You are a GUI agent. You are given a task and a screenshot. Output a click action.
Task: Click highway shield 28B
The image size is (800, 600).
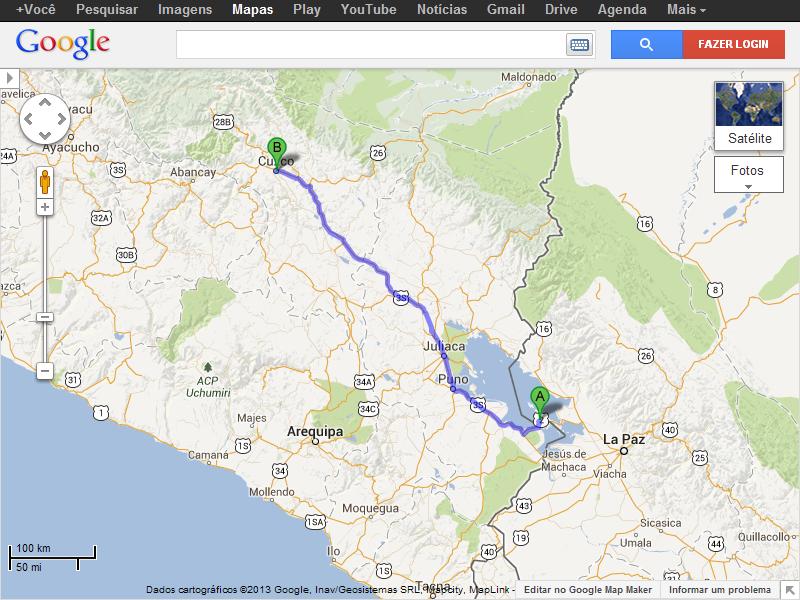pos(223,122)
